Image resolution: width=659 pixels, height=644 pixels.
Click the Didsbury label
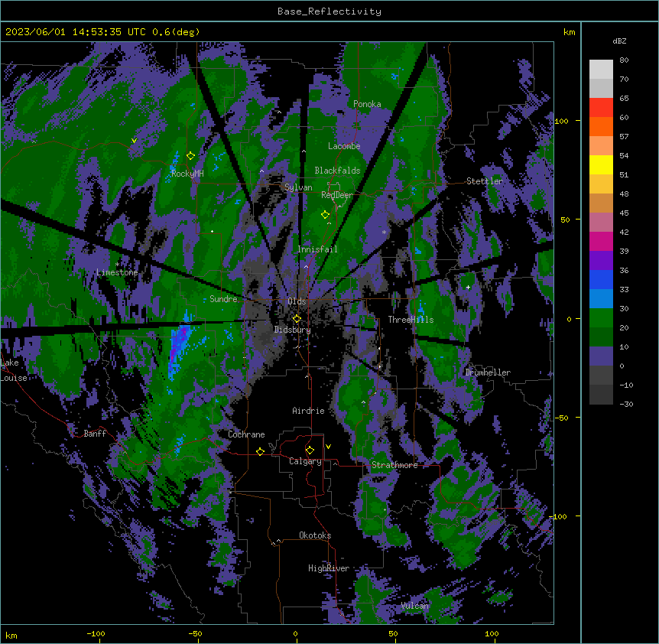pos(292,330)
